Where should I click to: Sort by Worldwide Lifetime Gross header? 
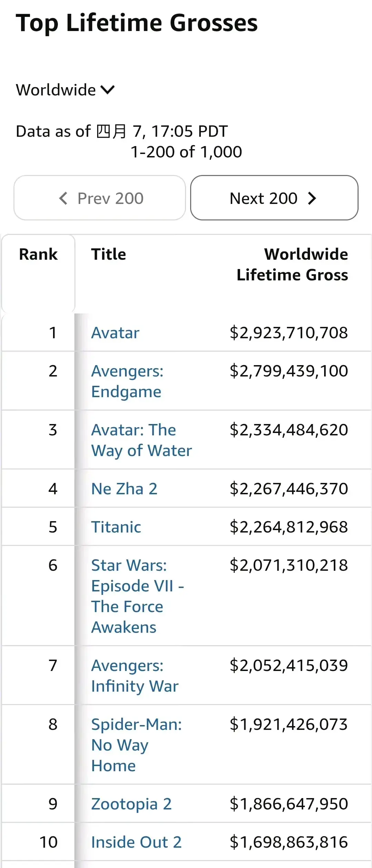click(x=292, y=265)
